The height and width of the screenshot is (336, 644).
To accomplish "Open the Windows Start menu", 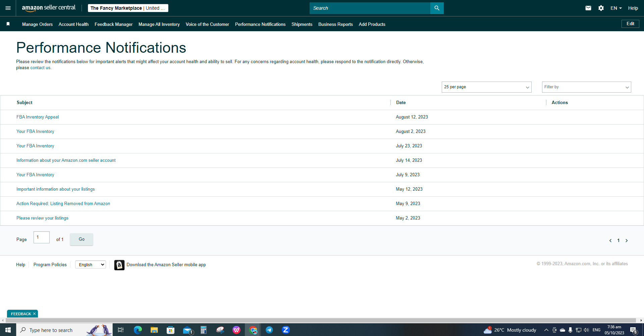I will [8, 330].
